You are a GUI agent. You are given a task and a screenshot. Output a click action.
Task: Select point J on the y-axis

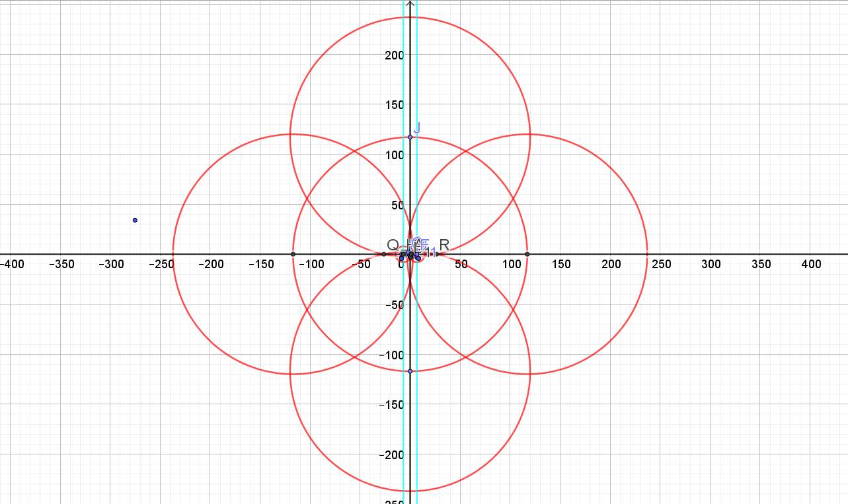tap(410, 137)
